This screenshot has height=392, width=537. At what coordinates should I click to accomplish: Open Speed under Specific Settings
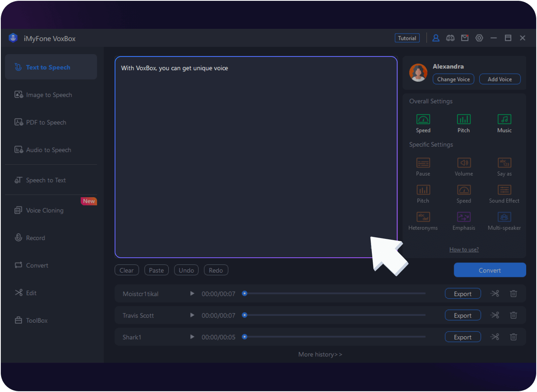click(x=464, y=194)
